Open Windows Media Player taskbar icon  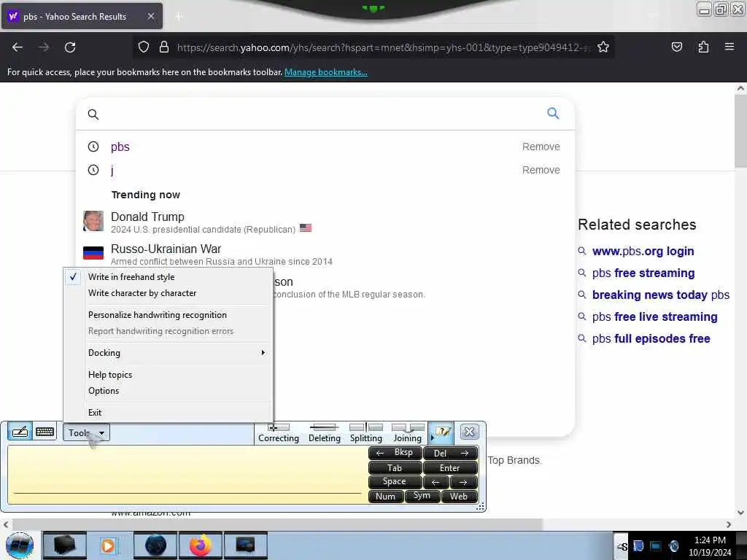click(108, 545)
